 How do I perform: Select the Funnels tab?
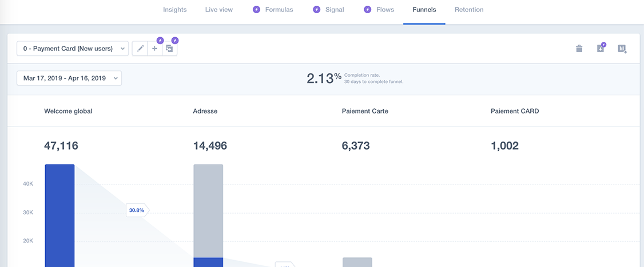click(x=424, y=10)
